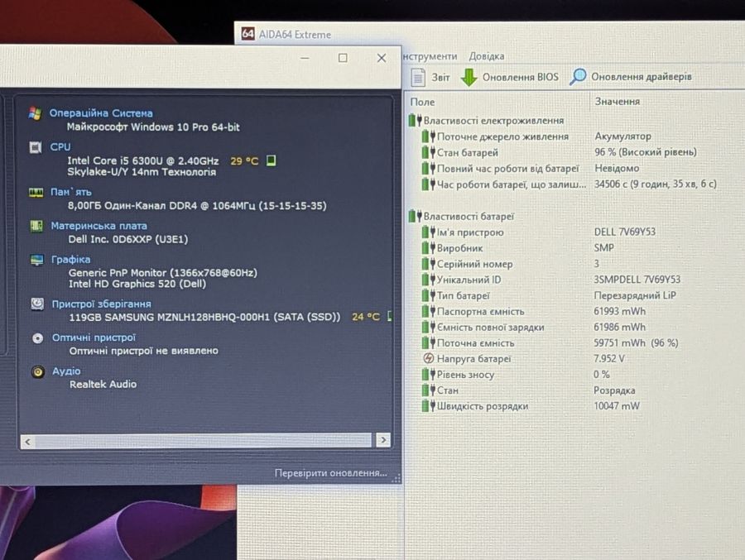
Task: Select the Поточна ємність row
Action: [x=575, y=343]
